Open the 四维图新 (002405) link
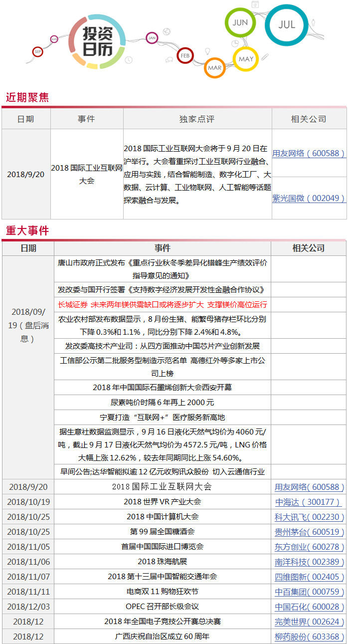Image resolution: width=348 pixels, height=644 pixels. coord(309,577)
